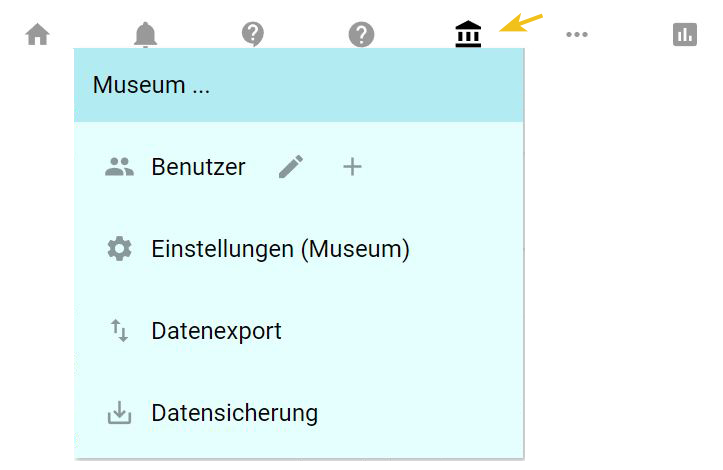Open the Datensicherung menu item
The height and width of the screenshot is (470, 723).
pos(235,413)
